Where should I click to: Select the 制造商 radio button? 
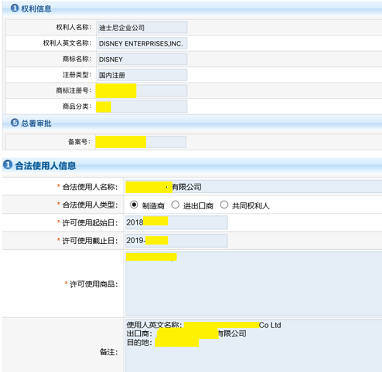click(134, 205)
